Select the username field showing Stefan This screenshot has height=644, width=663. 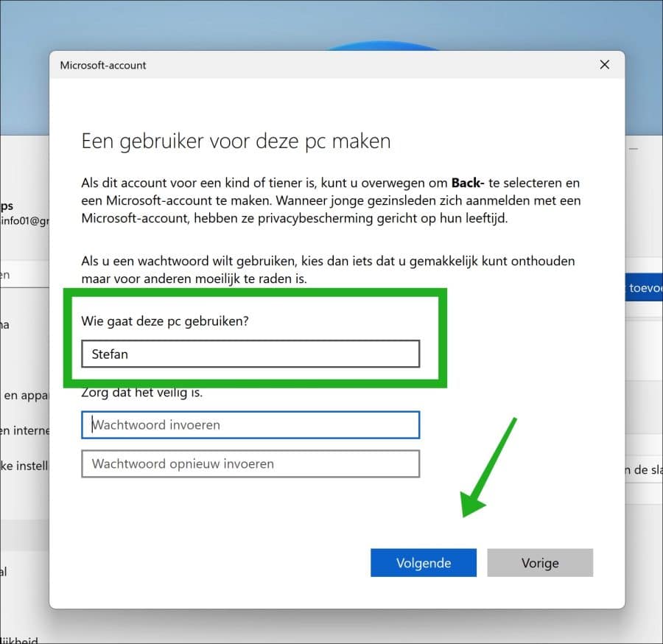tap(250, 354)
